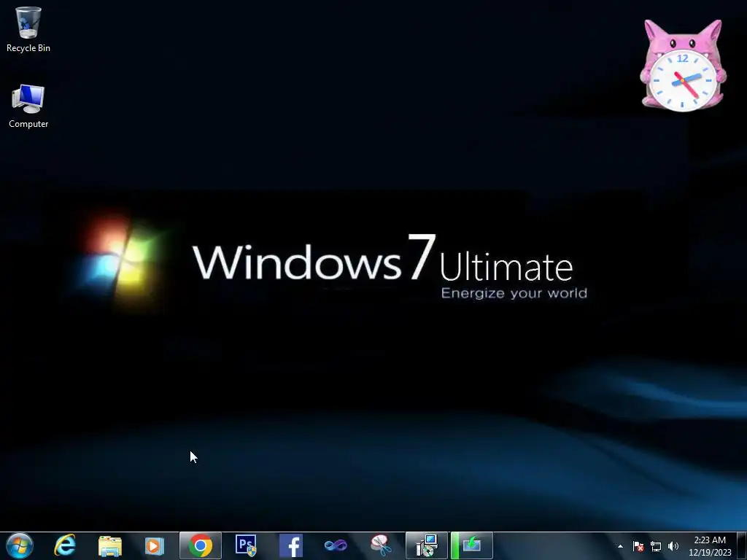Switch to the installer setup taskbar button
747x560 pixels.
coord(427,545)
